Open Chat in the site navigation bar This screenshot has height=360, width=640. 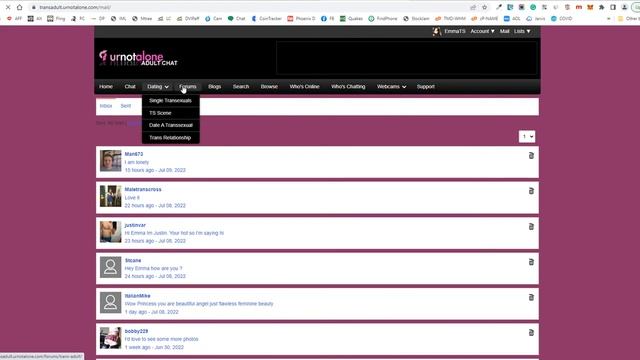130,87
